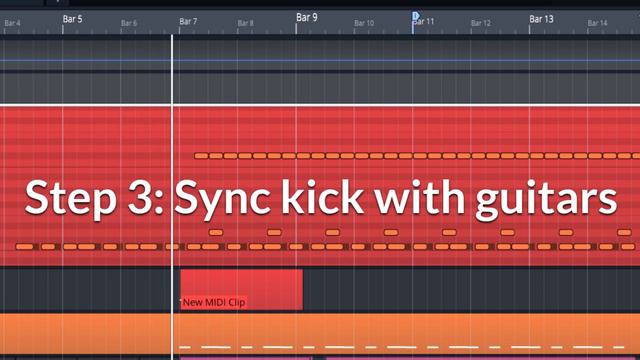
Task: Click Bar 14 label in the ruler
Action: [x=598, y=23]
